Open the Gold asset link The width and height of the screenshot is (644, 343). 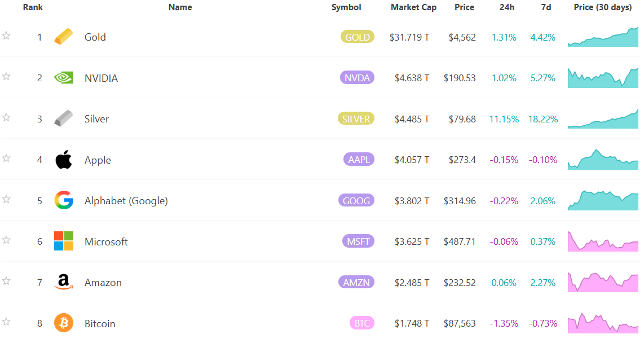coord(95,37)
